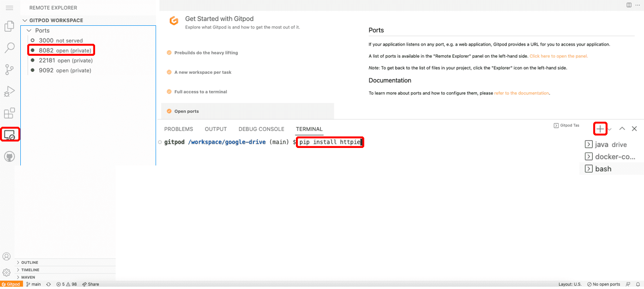Select the docker-co... terminal in list

tap(612, 157)
